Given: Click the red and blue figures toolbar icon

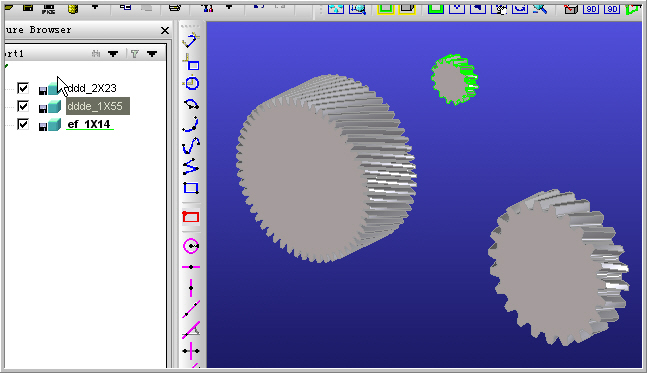Looking at the screenshot, I should (208, 8).
